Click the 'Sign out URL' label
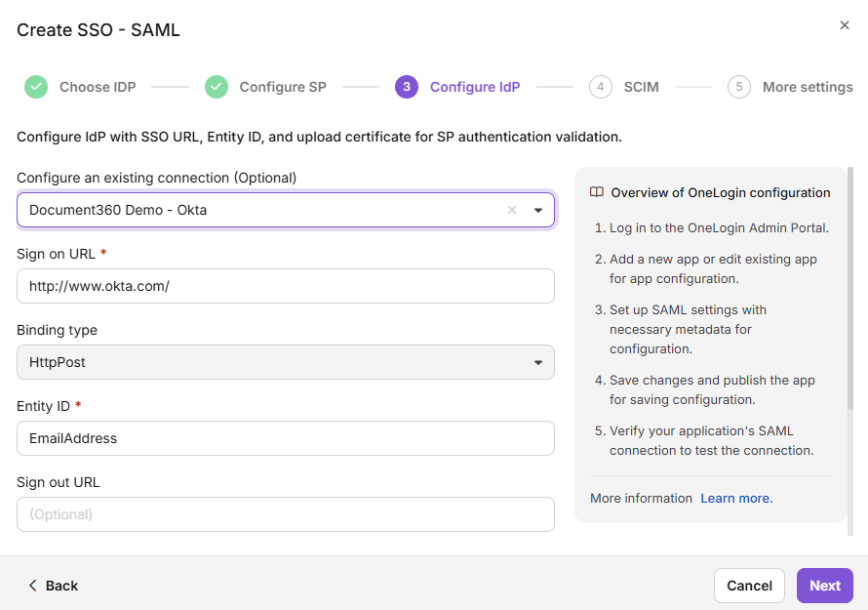 pos(59,482)
